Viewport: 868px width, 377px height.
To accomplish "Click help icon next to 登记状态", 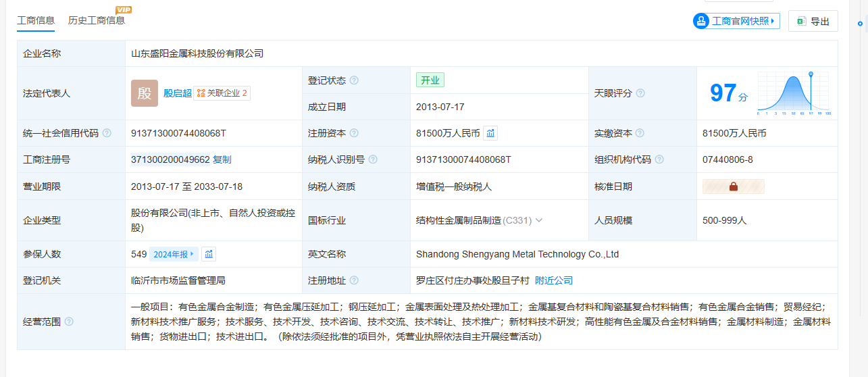I will point(354,80).
